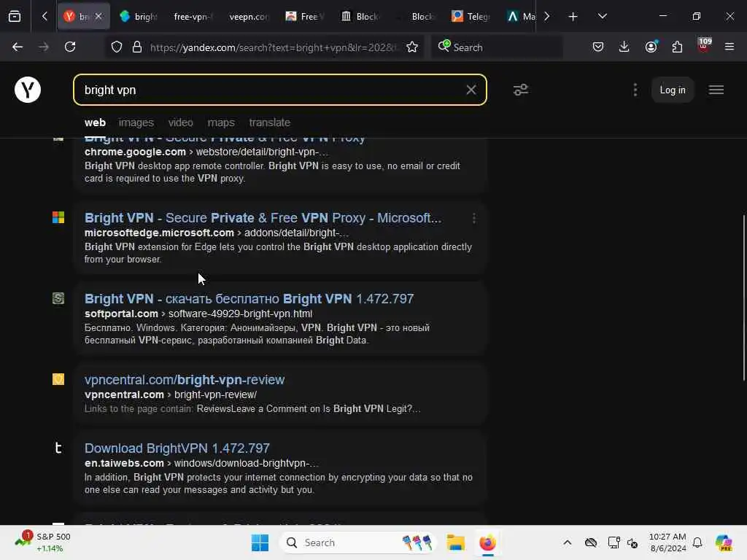Open S&P 500 taskbar widget
Screen dimensions: 747x560
click(42, 542)
